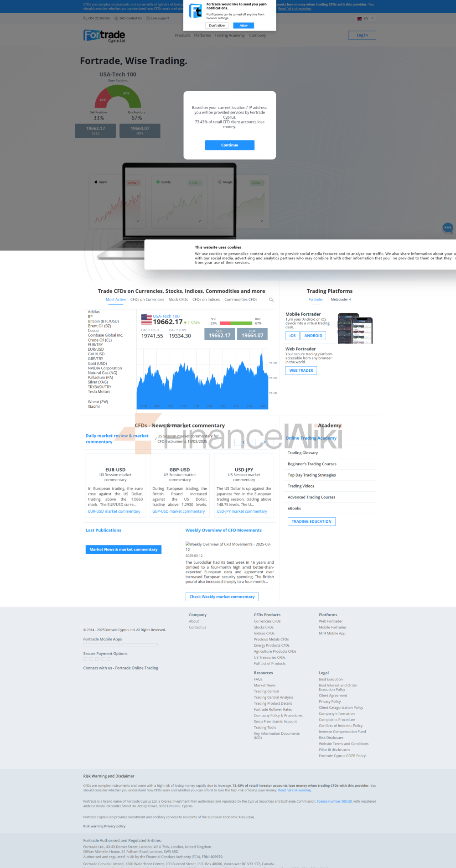456x868 pixels.
Task: Click the Fortrade icon in the notification prompt
Action: pyautogui.click(x=196, y=10)
